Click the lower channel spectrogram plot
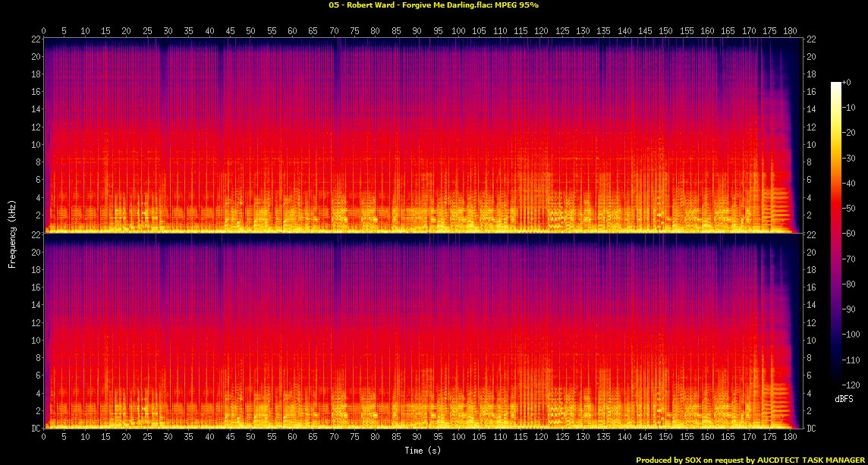Image resolution: width=868 pixels, height=465 pixels. click(x=423, y=331)
